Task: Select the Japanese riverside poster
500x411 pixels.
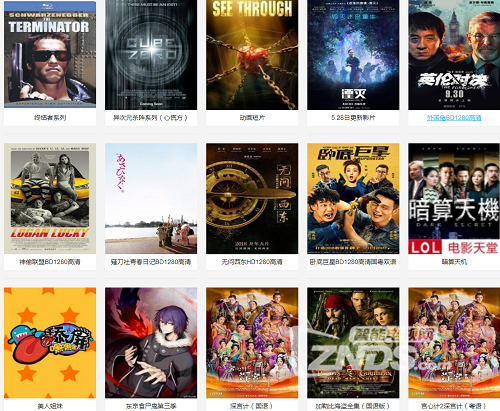Action: (x=151, y=199)
